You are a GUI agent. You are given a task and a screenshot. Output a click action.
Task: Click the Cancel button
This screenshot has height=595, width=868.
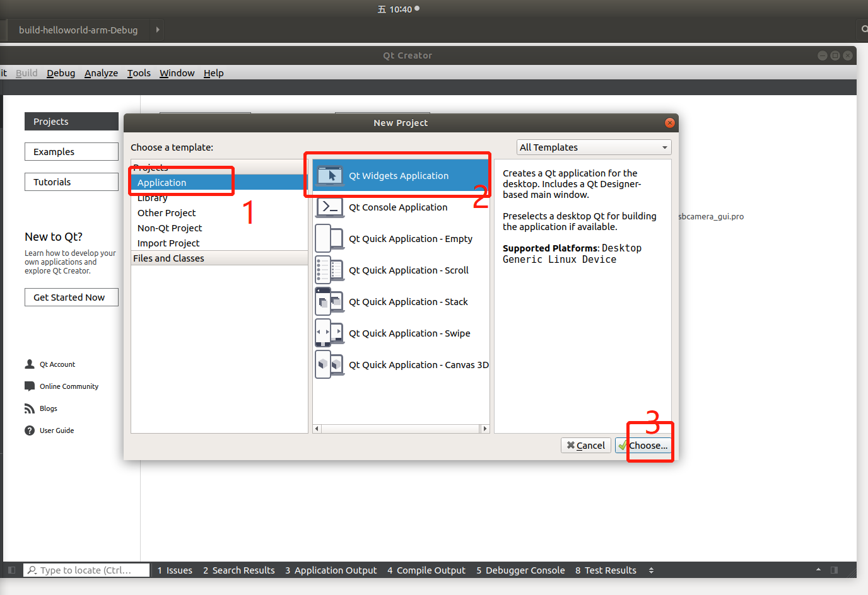click(585, 446)
